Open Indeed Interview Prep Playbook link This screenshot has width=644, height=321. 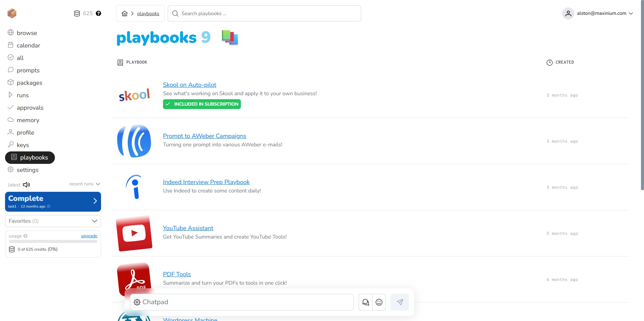pyautogui.click(x=206, y=182)
